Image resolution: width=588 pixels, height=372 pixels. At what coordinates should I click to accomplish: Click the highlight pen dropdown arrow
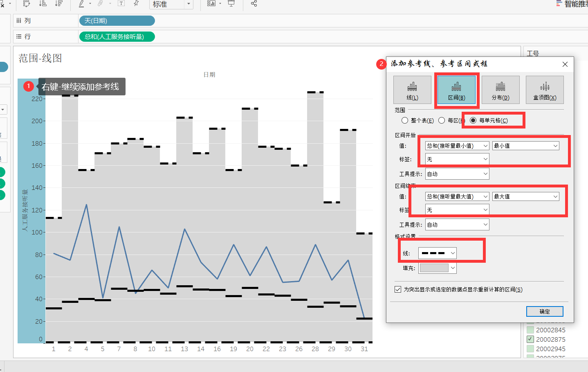point(90,4)
